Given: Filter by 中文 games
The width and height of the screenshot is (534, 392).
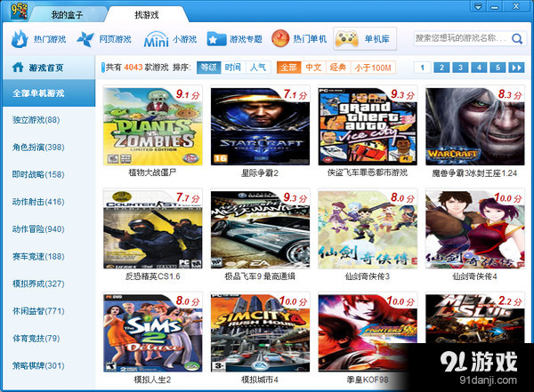Looking at the screenshot, I should point(313,68).
